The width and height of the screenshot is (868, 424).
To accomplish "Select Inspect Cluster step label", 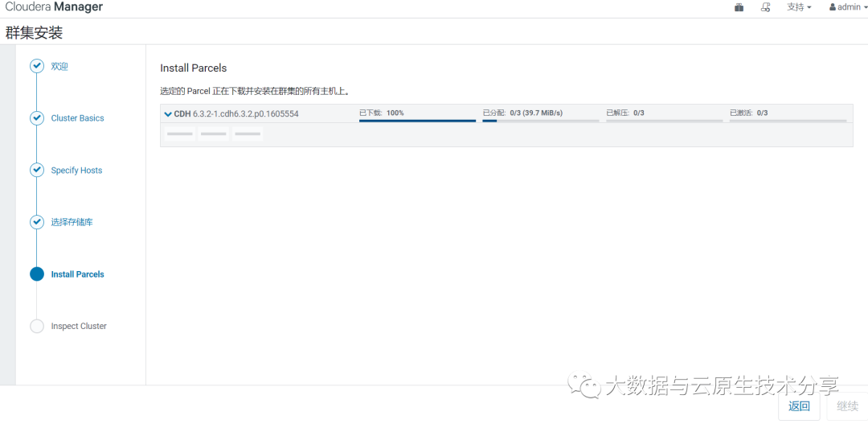I will (79, 326).
